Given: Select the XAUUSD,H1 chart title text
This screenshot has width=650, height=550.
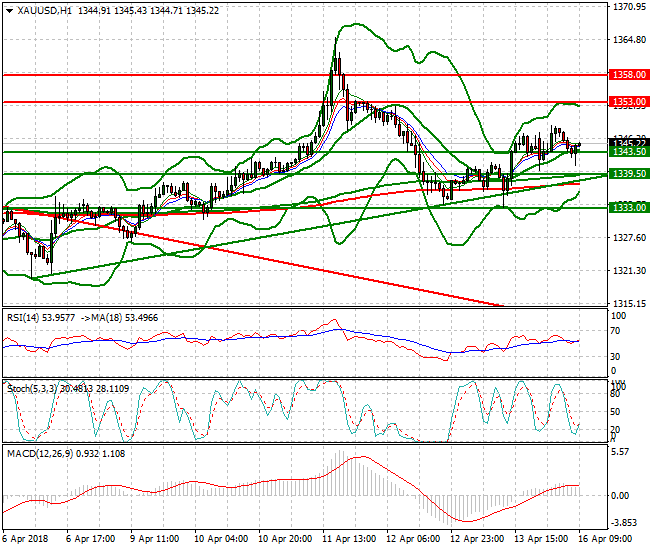Looking at the screenshot, I should click(44, 11).
